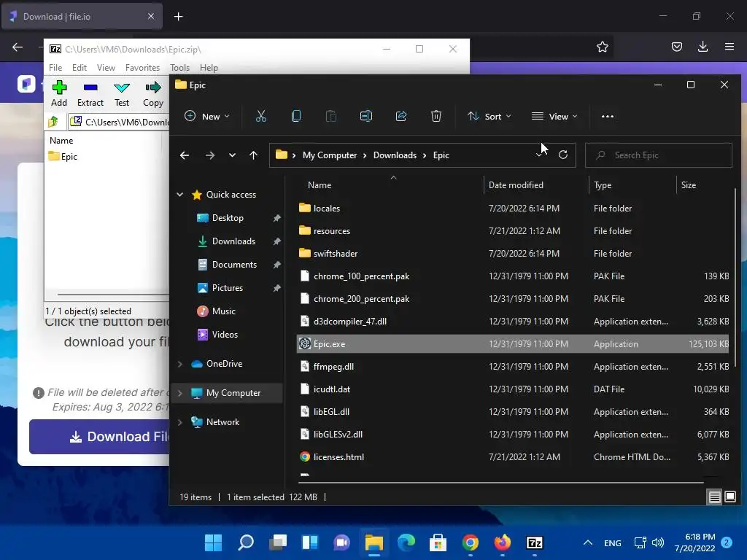Image resolution: width=747 pixels, height=560 pixels.
Task: Click the Copy icon in Explorer toolbar
Action: click(296, 116)
